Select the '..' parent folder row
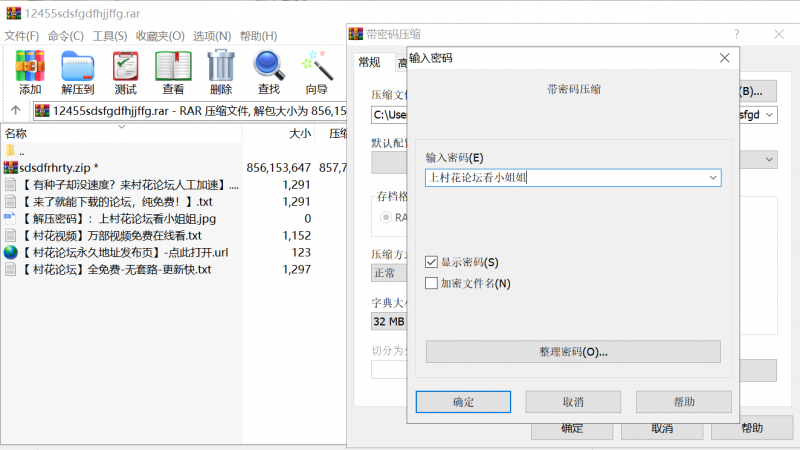This screenshot has width=800, height=450. [173, 151]
